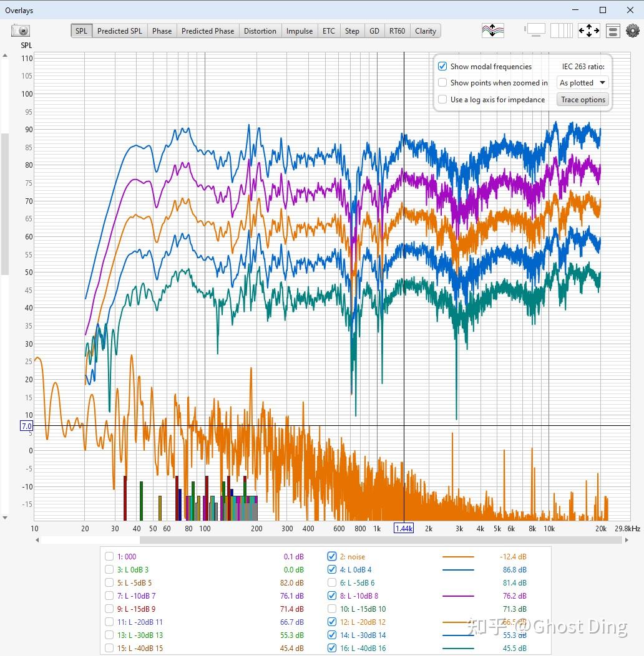The image size is (644, 656).
Task: Disable Show modal frequencies
Action: click(x=443, y=66)
